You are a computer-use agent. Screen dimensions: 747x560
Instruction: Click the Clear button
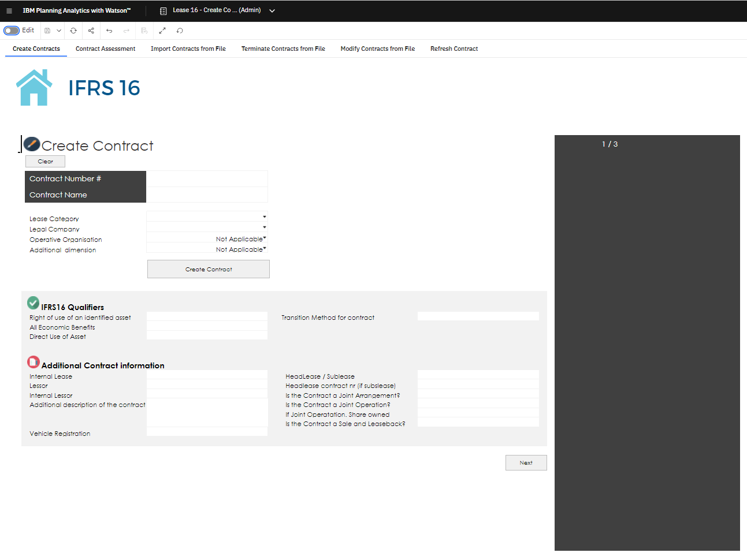click(45, 162)
